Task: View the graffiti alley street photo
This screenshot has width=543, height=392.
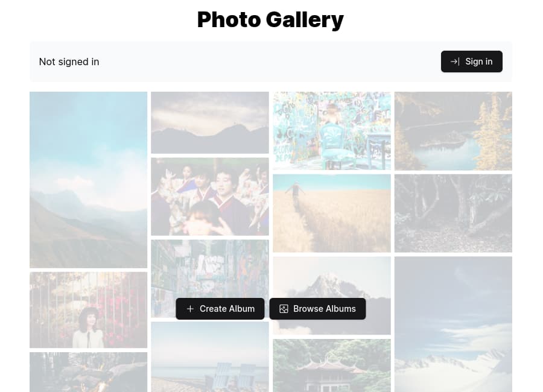Action: tap(210, 269)
